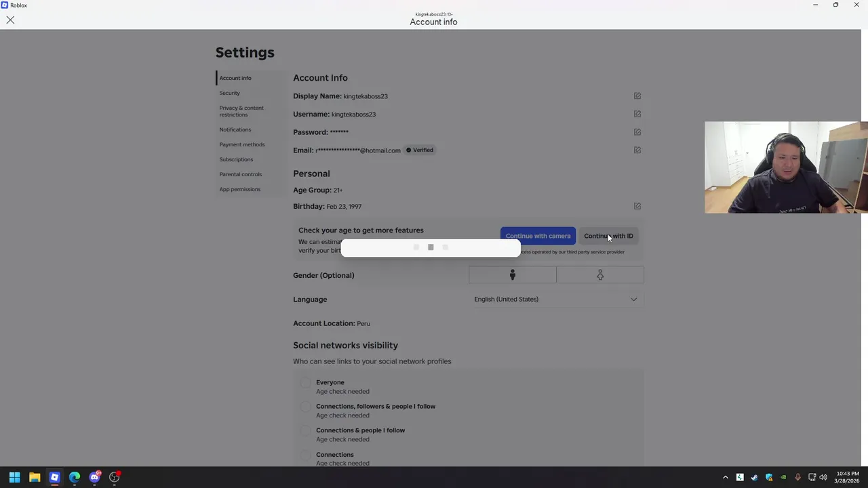This screenshot has width=868, height=488.
Task: Click the Age Group 21+ text
Action: pos(318,190)
